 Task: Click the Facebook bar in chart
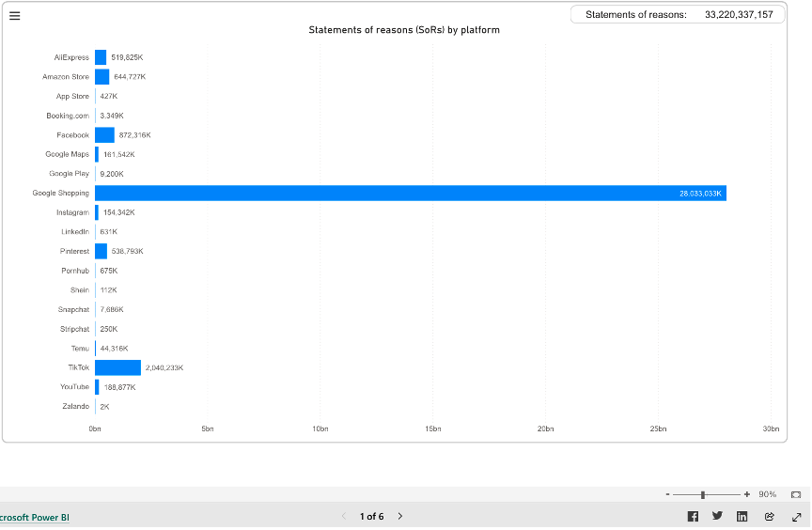click(x=104, y=134)
